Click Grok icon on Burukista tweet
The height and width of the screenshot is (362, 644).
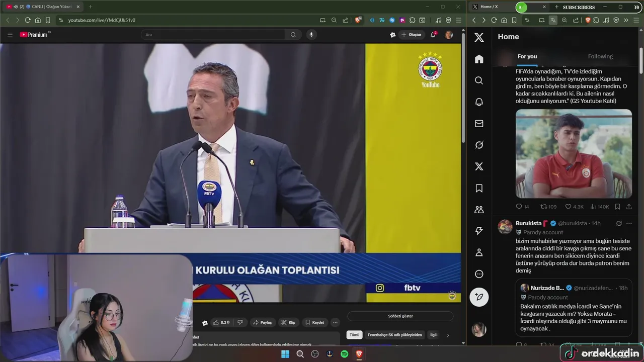(x=619, y=223)
